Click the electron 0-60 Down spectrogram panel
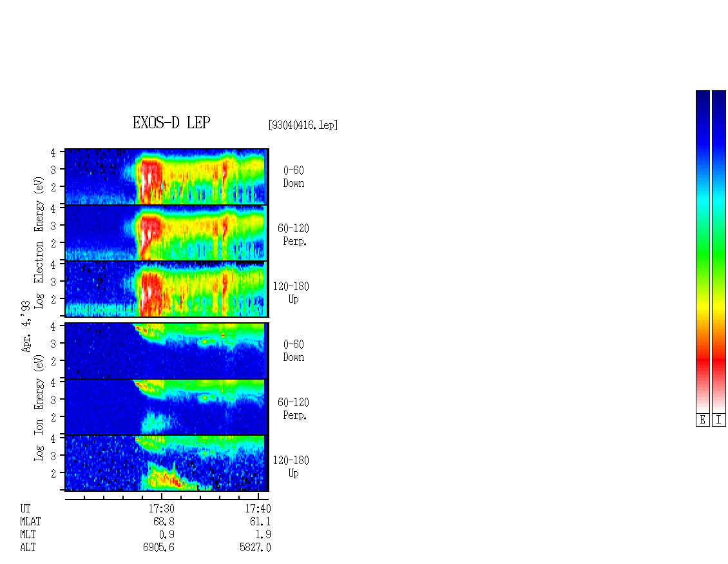 (167, 177)
